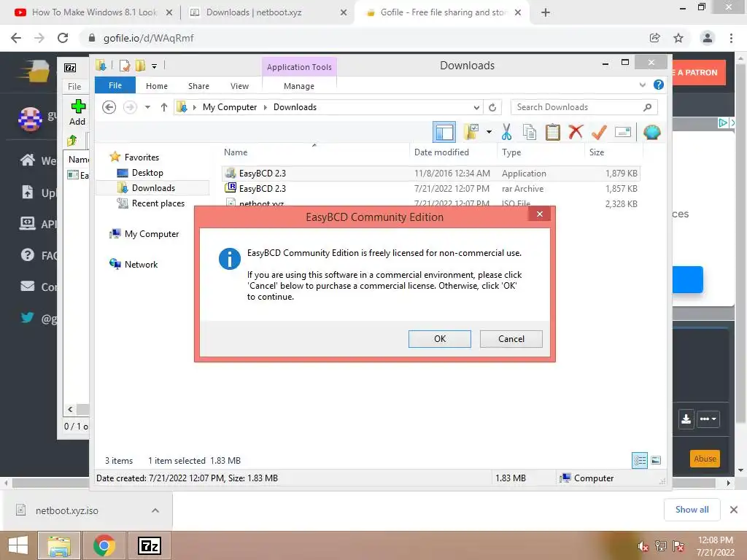
Task: Click the Paste clipboard icon
Action: (553, 132)
